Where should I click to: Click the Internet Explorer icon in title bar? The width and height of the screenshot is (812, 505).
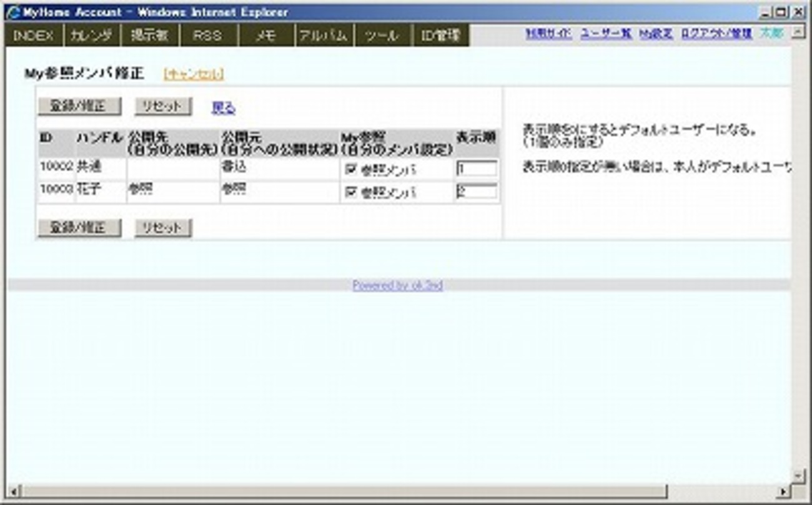pyautogui.click(x=12, y=12)
